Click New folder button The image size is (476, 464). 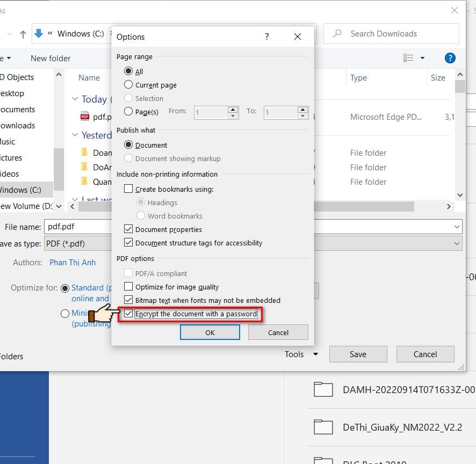point(51,58)
